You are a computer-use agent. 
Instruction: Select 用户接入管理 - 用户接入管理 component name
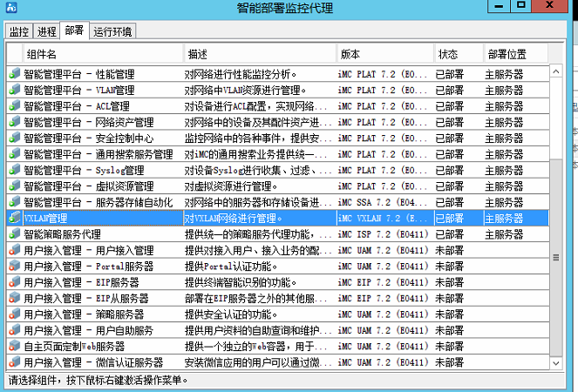(x=89, y=251)
